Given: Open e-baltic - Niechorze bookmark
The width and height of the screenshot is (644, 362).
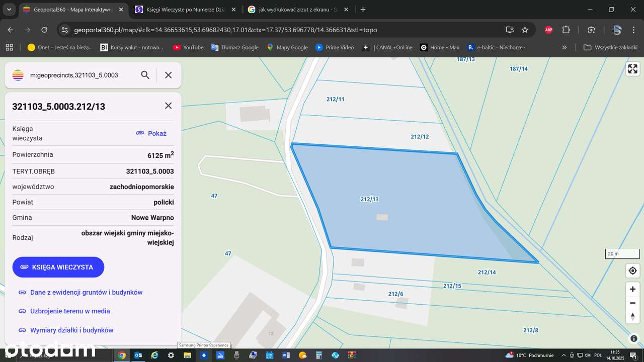Looking at the screenshot, I should pos(496,47).
